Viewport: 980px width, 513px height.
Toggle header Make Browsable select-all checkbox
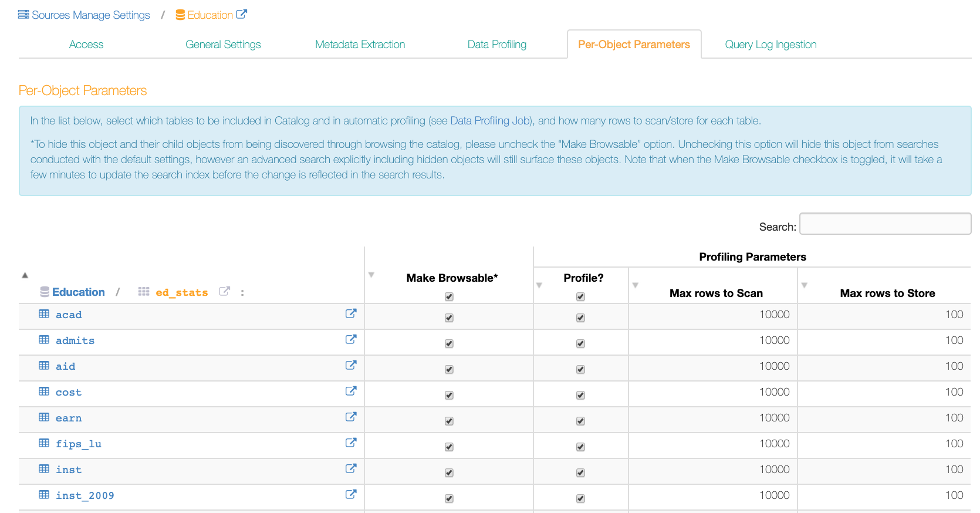coord(449,296)
